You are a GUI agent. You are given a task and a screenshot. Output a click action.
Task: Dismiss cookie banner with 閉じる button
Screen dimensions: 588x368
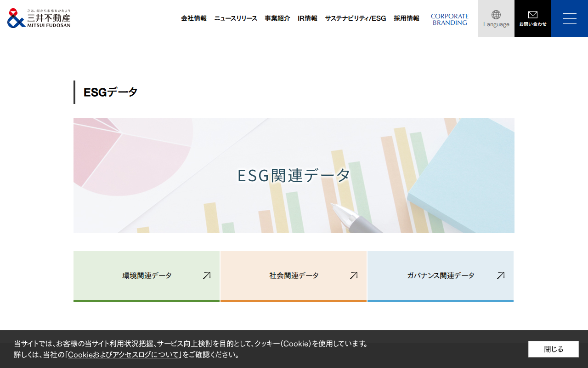(x=553, y=349)
